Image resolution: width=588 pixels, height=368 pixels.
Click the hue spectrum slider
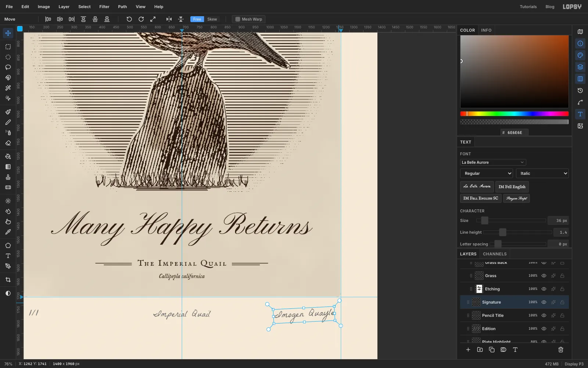514,114
